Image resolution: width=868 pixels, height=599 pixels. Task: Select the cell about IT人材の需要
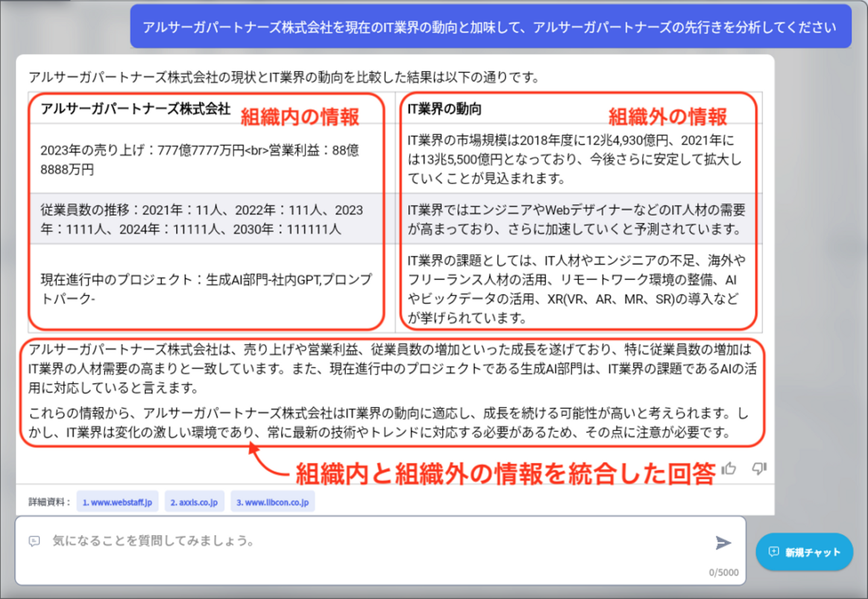pos(579,219)
